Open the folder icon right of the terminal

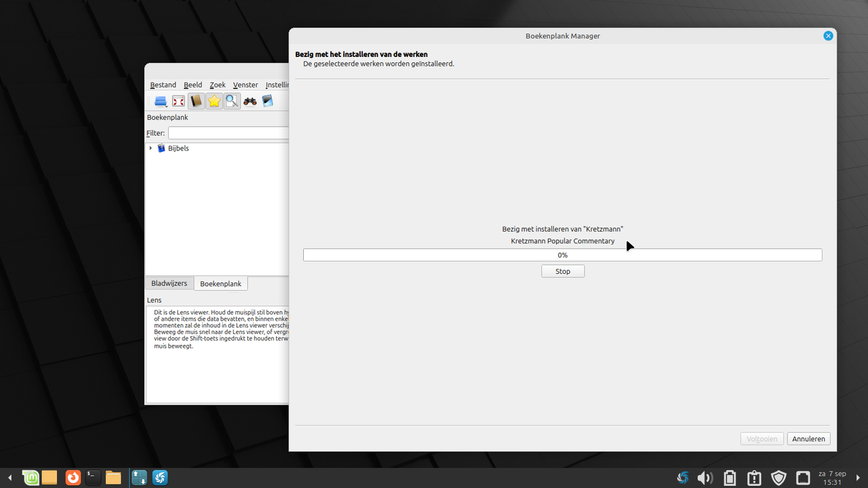(113, 478)
